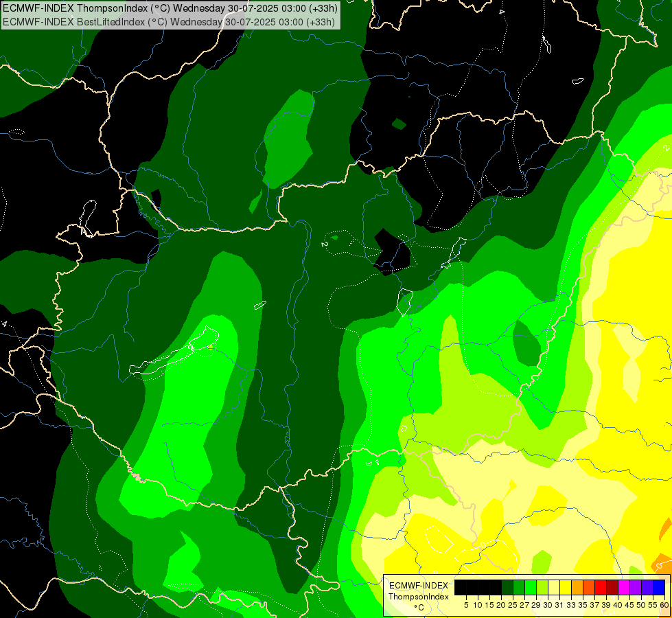Click legend scale value '29'
The height and width of the screenshot is (618, 672).
pos(536,605)
